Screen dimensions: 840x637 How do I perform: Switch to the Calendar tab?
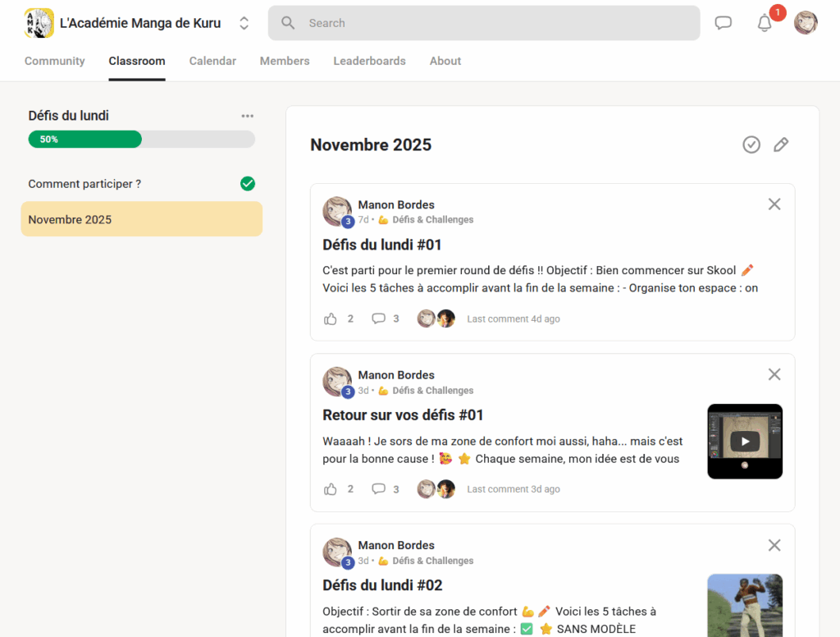(x=212, y=61)
